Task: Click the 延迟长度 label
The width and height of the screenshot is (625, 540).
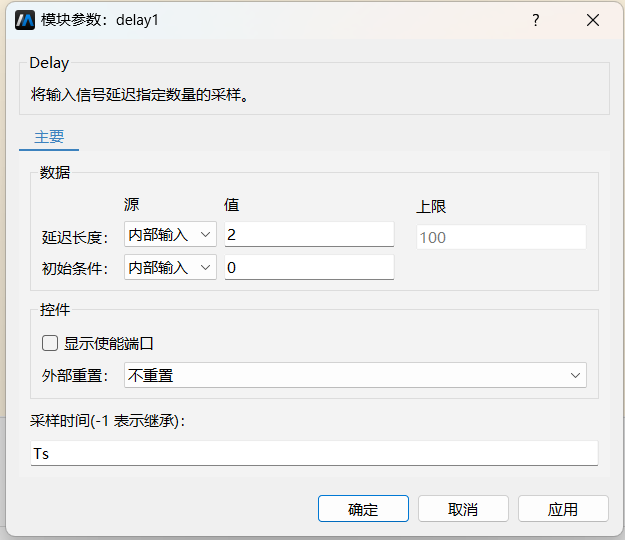Action: [x=75, y=238]
